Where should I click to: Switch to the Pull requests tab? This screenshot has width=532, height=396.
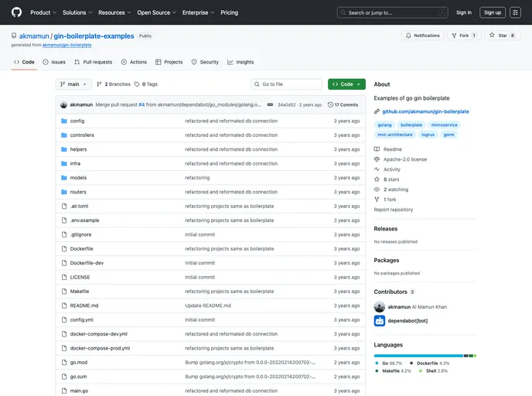tap(94, 62)
